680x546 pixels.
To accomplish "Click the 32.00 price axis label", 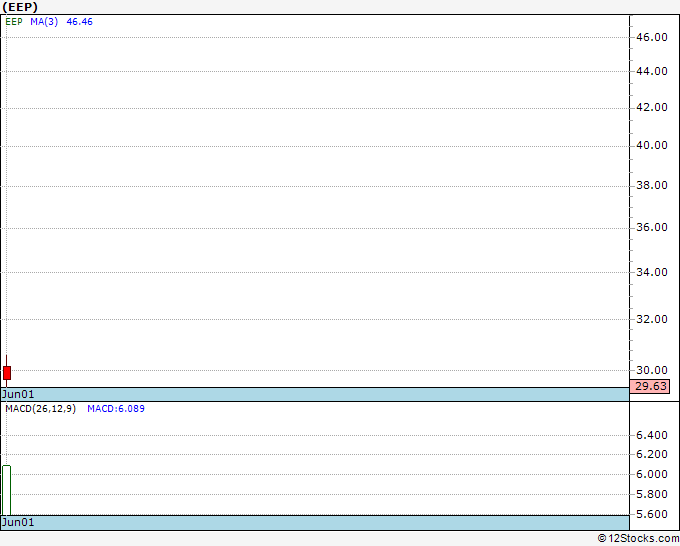I will point(652,320).
